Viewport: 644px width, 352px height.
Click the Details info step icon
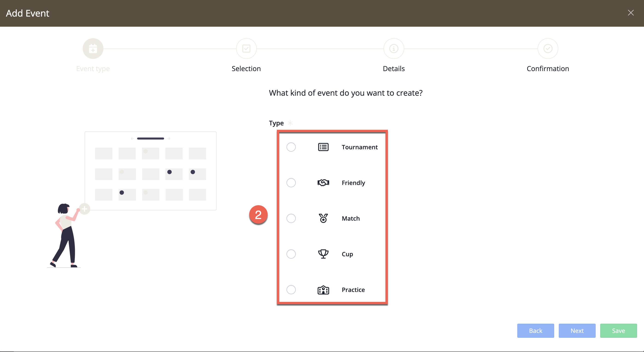click(x=394, y=49)
